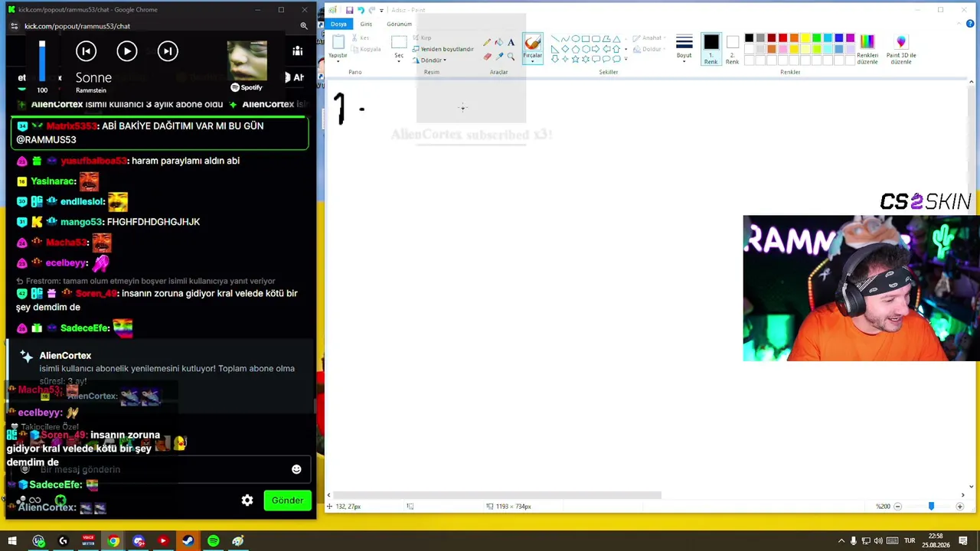Select the line shape in Şekiller gallery
980x551 pixels.
555,39
